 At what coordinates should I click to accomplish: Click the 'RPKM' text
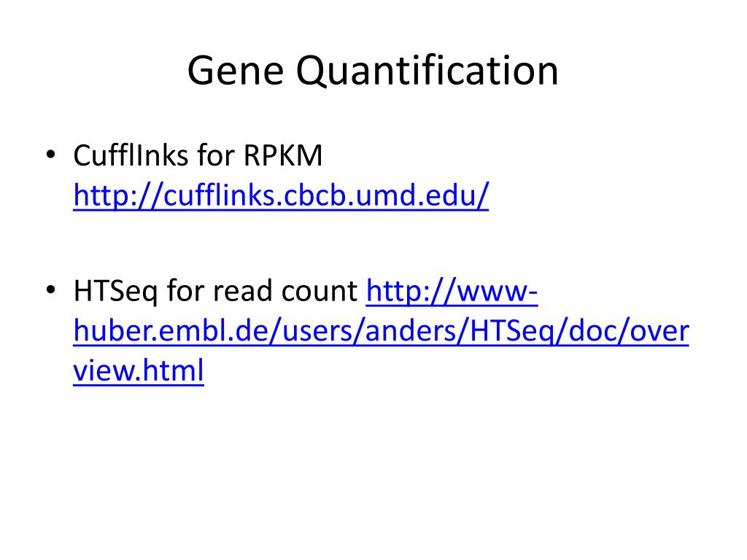pyautogui.click(x=283, y=155)
